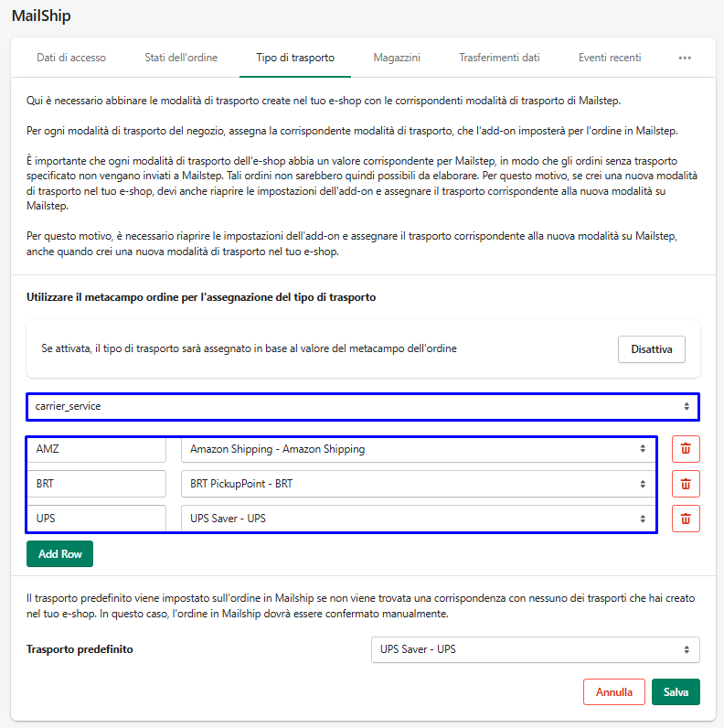
Task: Disable metafield assignment with Disattiva button
Action: 651,349
